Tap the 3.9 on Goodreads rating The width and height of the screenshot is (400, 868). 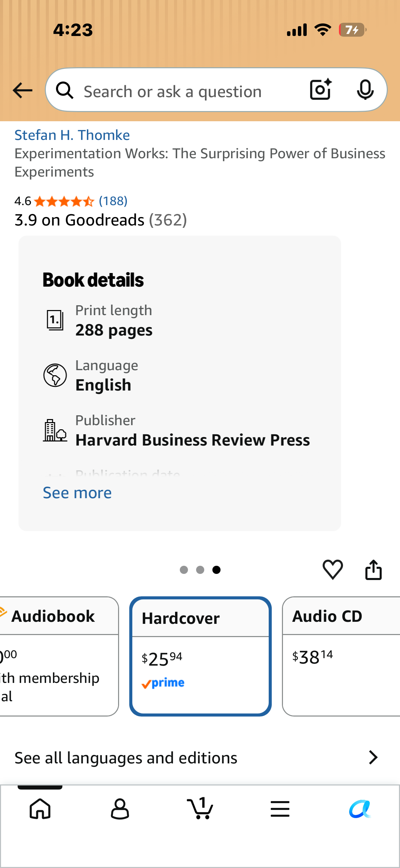101,220
